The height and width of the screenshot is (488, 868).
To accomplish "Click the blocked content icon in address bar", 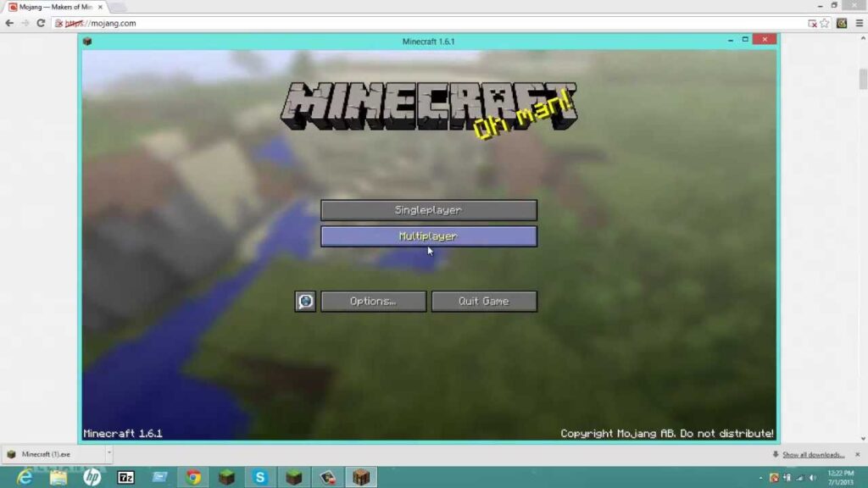I will coord(812,23).
